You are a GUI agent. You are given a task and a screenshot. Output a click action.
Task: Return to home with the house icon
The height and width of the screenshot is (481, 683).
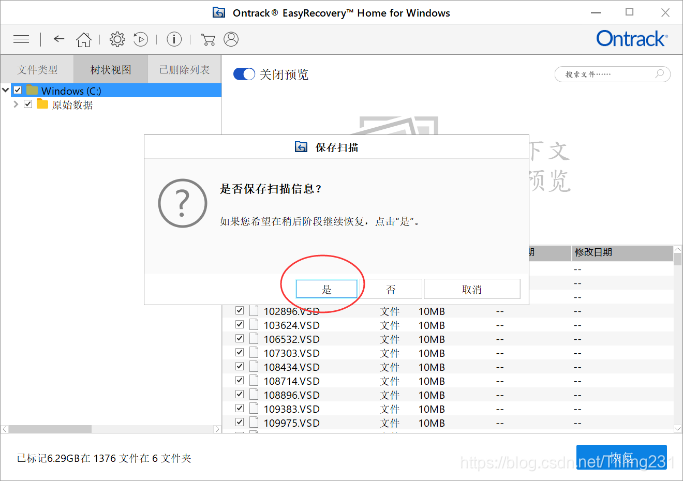point(84,40)
